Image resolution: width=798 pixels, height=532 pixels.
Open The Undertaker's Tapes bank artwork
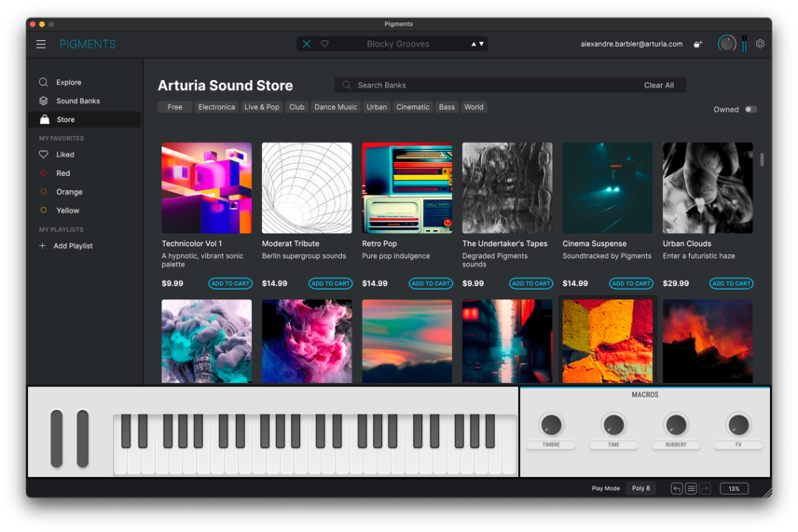[x=507, y=187]
